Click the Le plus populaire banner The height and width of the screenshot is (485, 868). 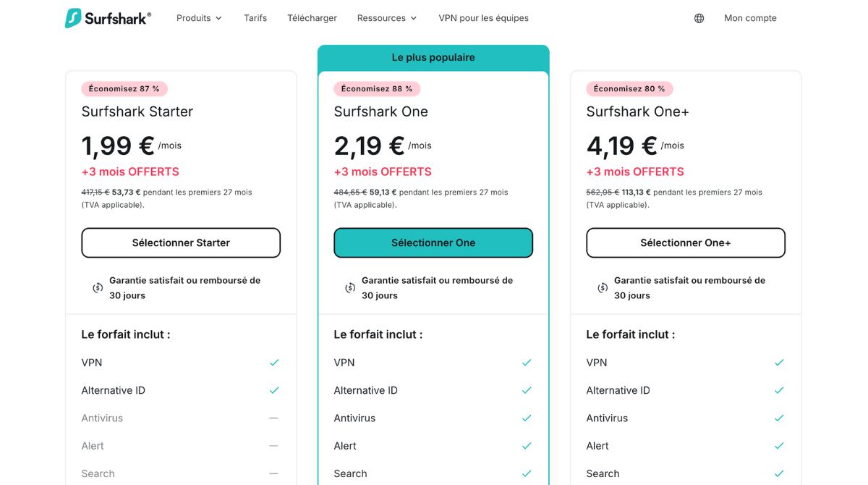click(x=433, y=56)
